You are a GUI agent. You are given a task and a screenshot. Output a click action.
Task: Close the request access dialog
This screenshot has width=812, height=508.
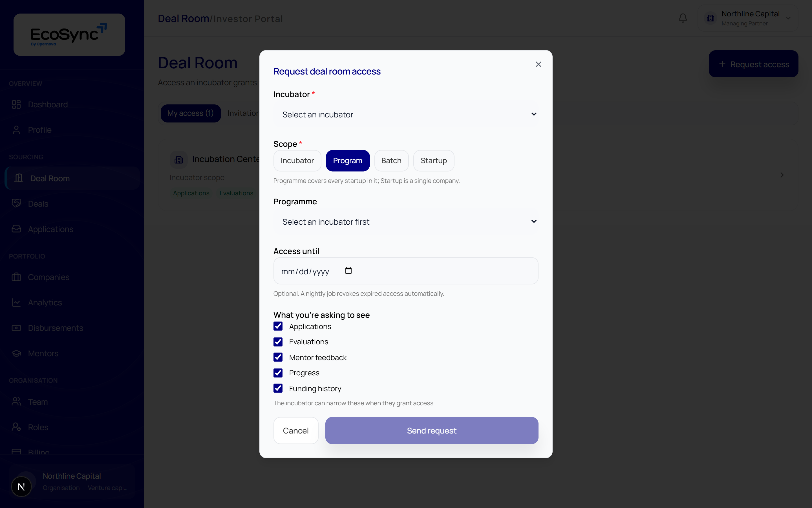coord(538,64)
